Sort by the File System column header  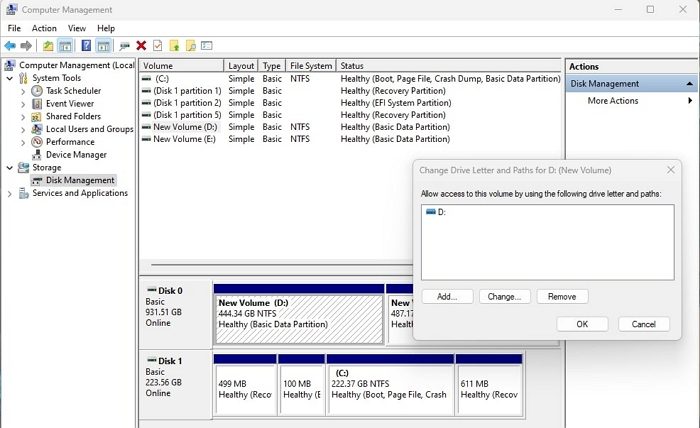[x=311, y=66]
